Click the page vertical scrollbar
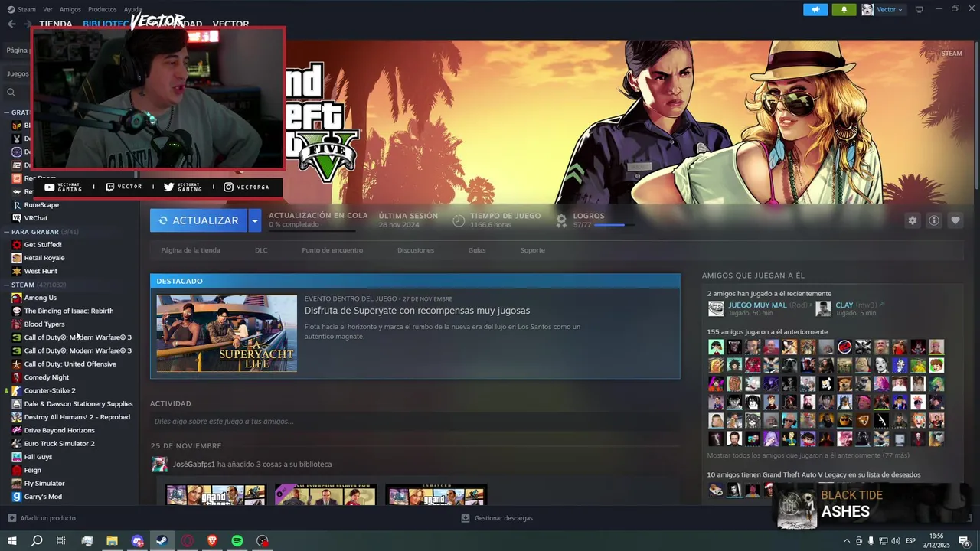This screenshot has width=980, height=551. pos(977,115)
